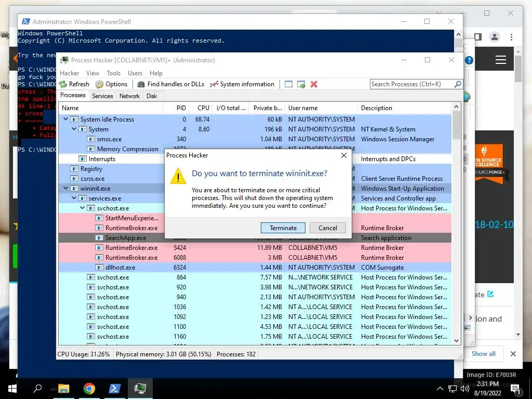532x399 pixels.
Task: Click the Process Hacker taskbar icon
Action: [x=140, y=389]
